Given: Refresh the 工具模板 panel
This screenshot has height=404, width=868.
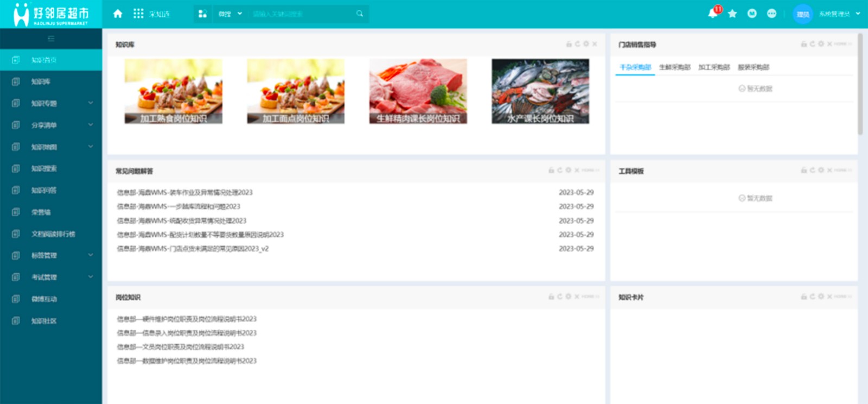Looking at the screenshot, I should (812, 171).
